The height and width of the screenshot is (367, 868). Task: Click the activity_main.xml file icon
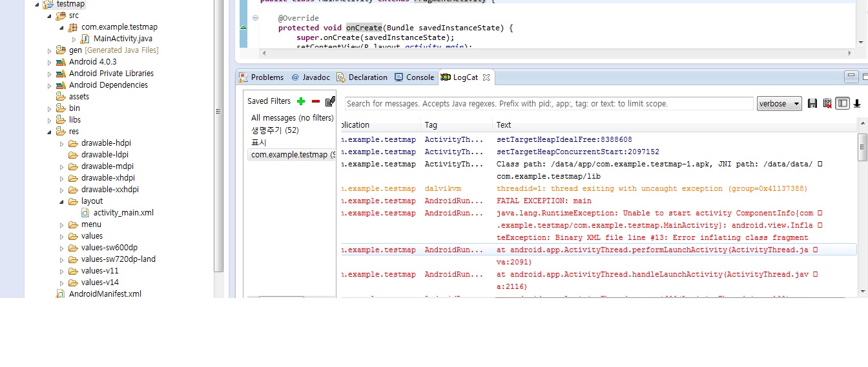85,213
